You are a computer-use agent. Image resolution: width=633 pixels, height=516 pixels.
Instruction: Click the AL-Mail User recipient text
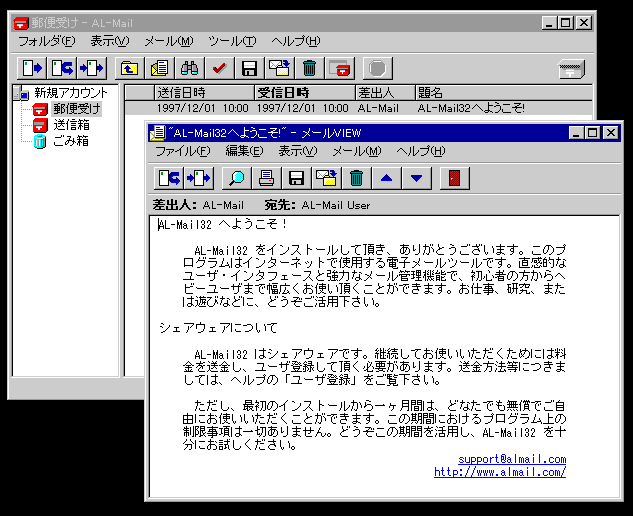(335, 206)
